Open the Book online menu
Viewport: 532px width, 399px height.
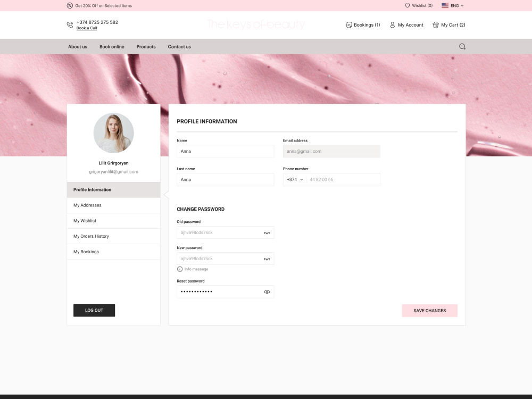[112, 46]
